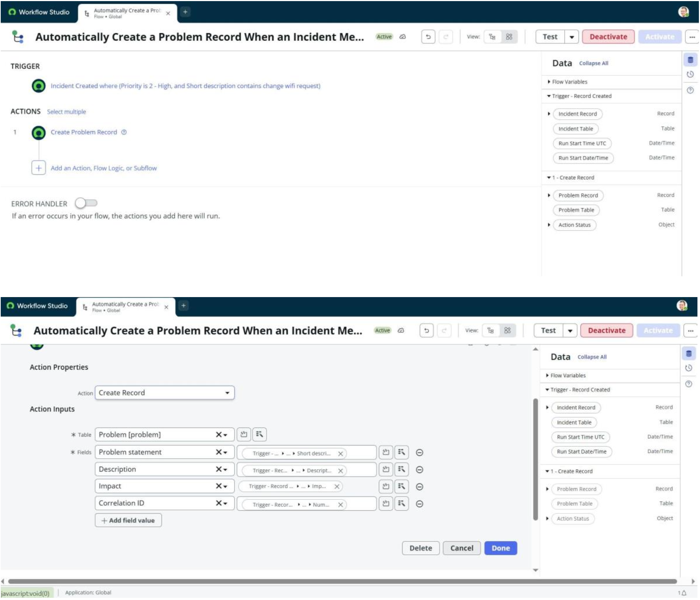700x600 pixels.
Task: Open the data pill picker for Description
Action: click(401, 470)
